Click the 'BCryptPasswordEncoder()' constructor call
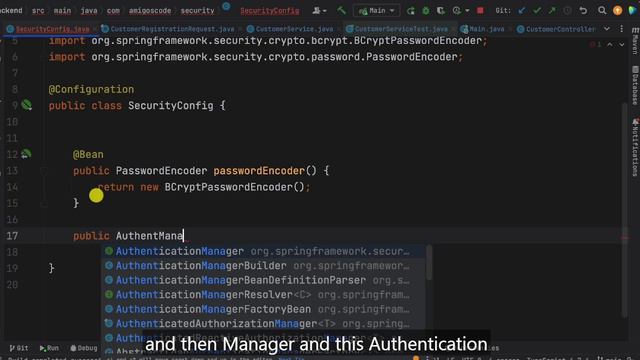This screenshot has width=640, height=360. tap(234, 187)
